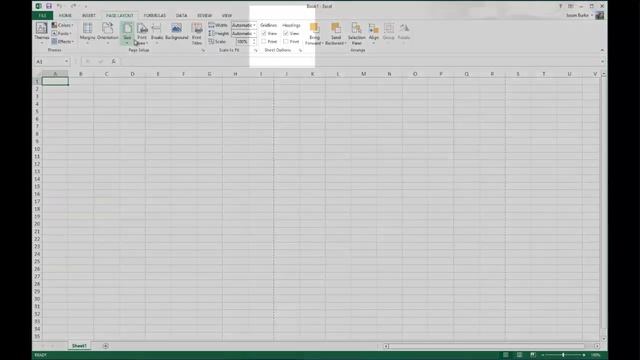Open the FILE tab
The height and width of the screenshot is (360, 640).
point(42,16)
